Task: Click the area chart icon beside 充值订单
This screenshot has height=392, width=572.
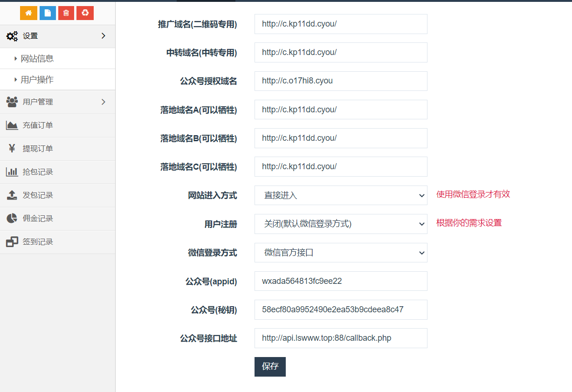Action: point(12,125)
